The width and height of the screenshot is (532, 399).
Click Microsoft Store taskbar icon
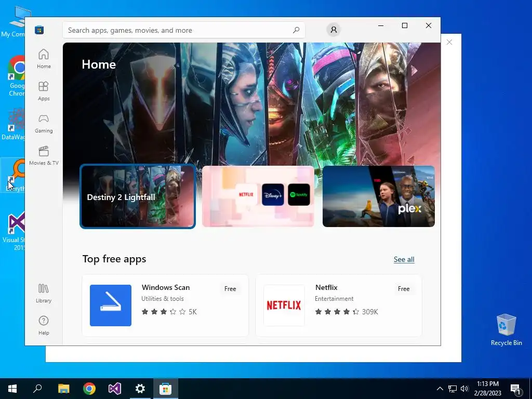[x=166, y=389]
